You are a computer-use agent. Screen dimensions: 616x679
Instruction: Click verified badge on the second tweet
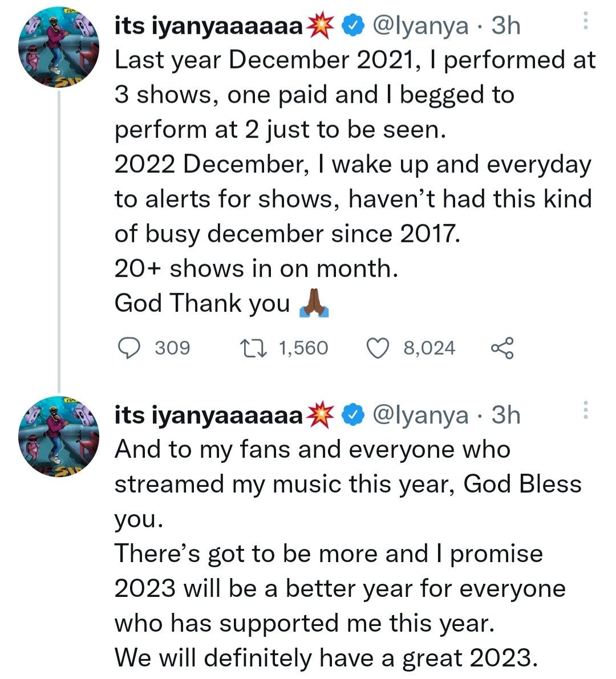354,415
